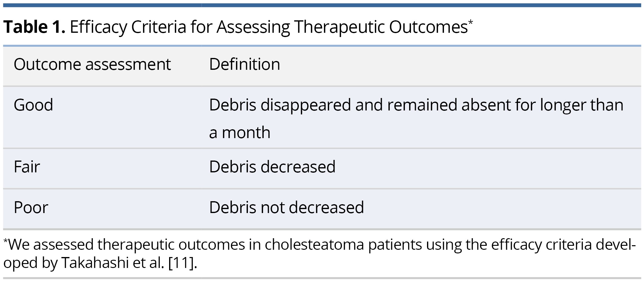The height and width of the screenshot is (281, 644).
Task: Select the Outcome assessment column header
Action: tap(92, 64)
